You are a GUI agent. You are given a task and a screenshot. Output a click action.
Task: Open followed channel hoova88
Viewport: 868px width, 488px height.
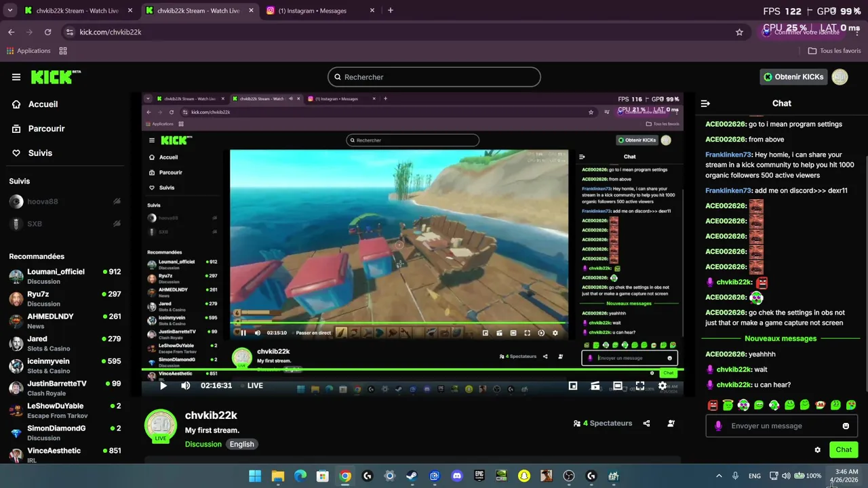tap(64, 202)
